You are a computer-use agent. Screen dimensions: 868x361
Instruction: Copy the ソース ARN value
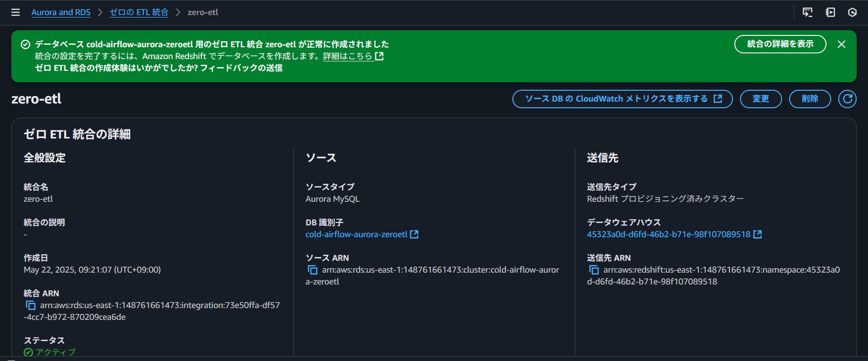pos(312,270)
